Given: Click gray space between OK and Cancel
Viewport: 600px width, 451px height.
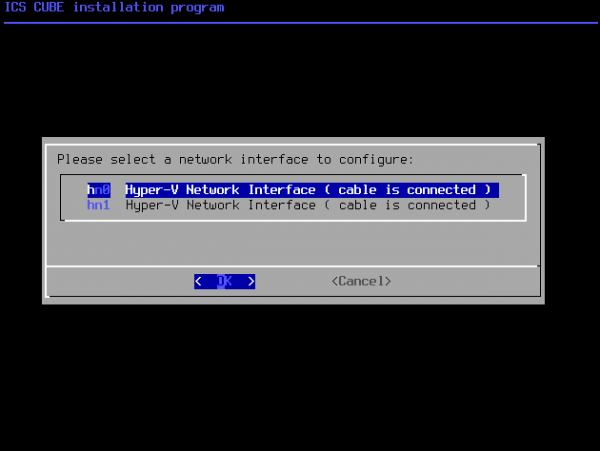Looking at the screenshot, I should pos(293,282).
